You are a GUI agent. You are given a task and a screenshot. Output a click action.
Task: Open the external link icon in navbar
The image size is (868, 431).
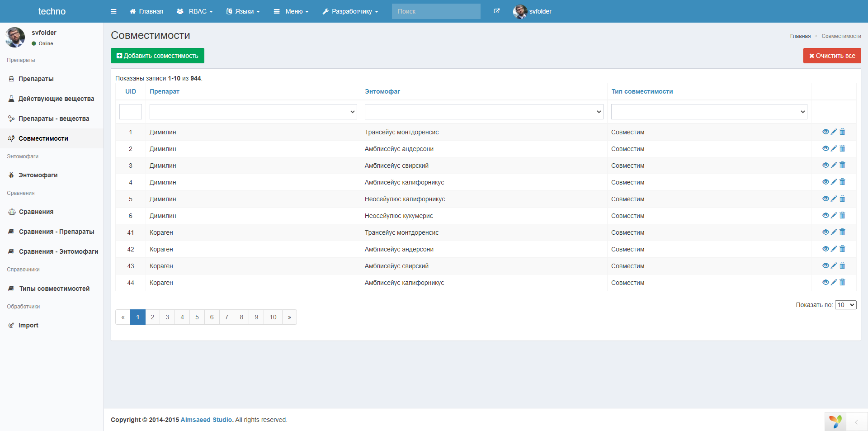pos(496,11)
